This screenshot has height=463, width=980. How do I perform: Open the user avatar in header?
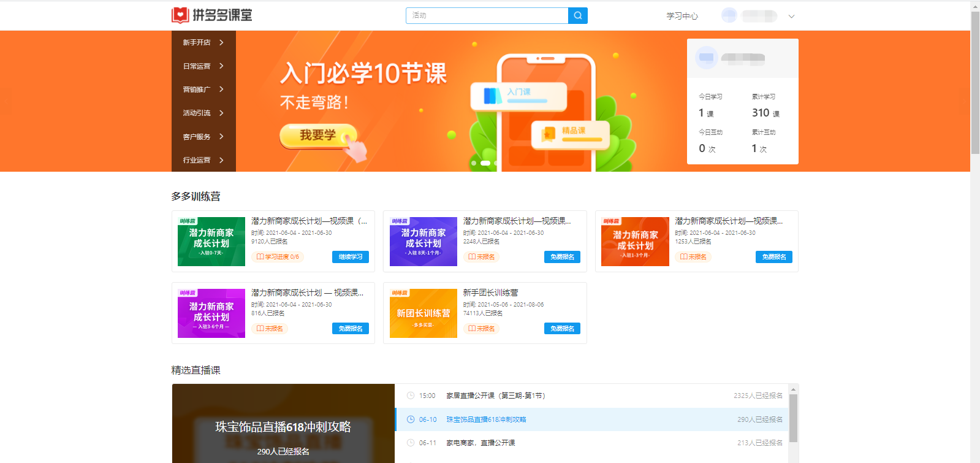729,16
